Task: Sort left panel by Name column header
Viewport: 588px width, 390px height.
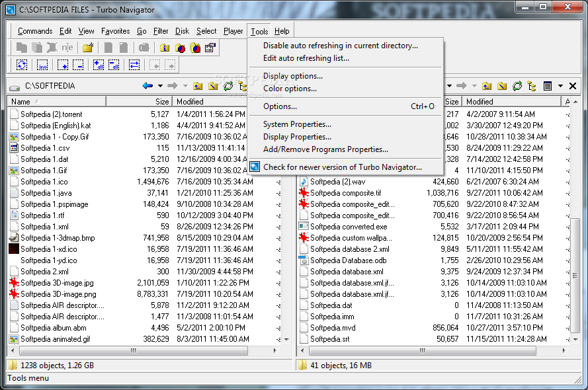Action: click(57, 102)
